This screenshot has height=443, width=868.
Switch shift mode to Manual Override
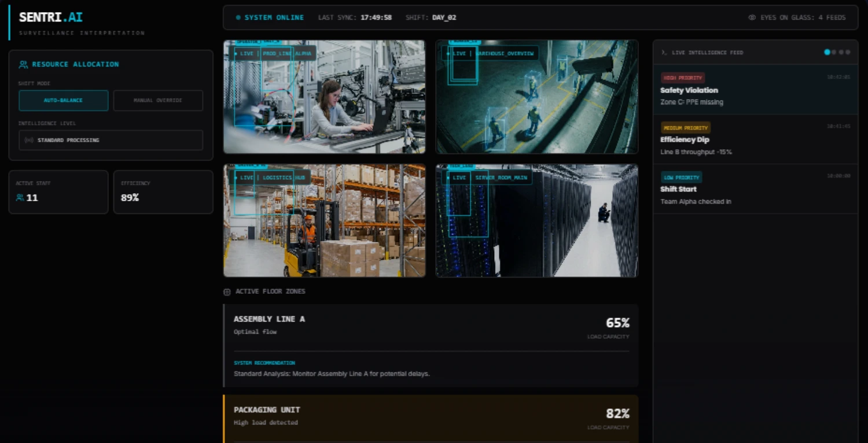pyautogui.click(x=158, y=100)
